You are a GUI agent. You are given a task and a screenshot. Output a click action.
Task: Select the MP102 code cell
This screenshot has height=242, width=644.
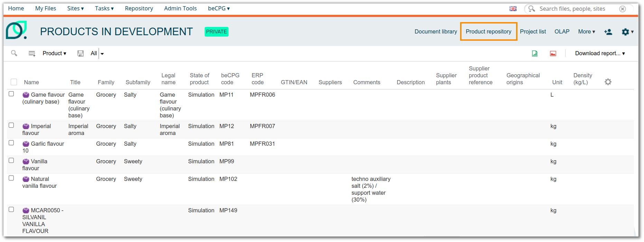[x=228, y=179]
